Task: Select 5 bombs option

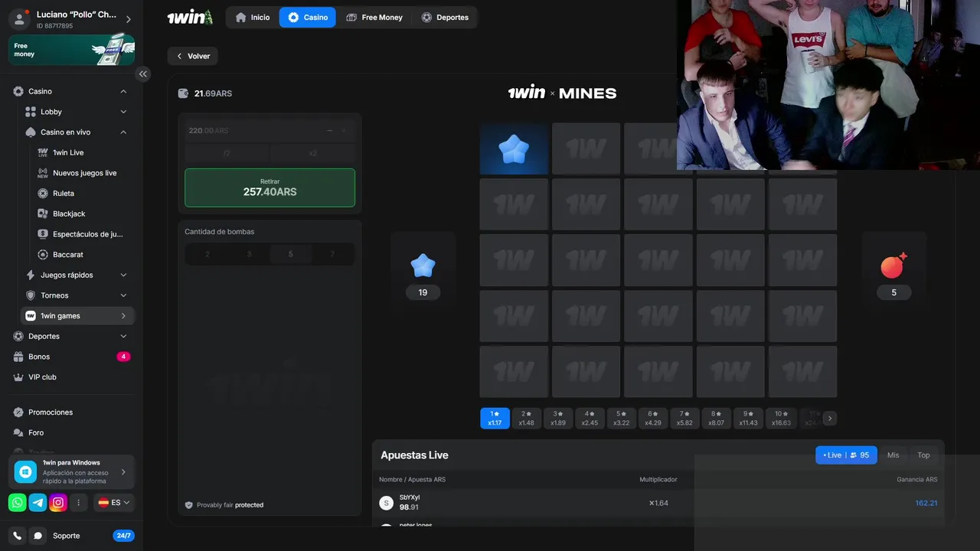Action: point(290,254)
